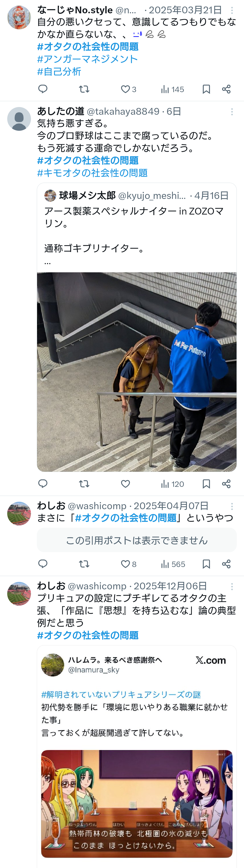Image resolution: width=244 pixels, height=868 pixels.
Task: Open あしたの道 profile avatar
Action: click(19, 119)
